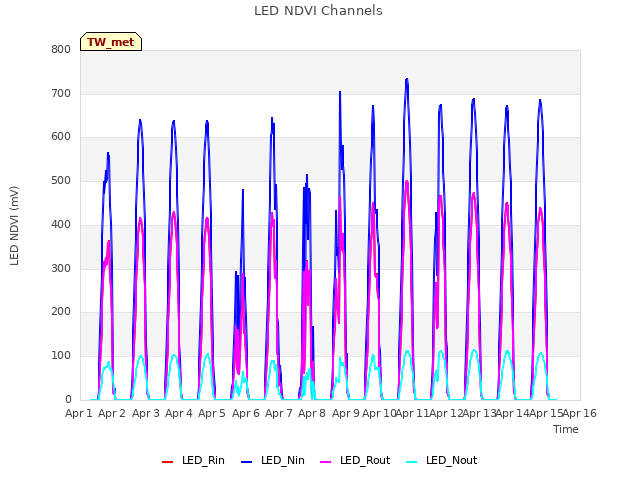Click the Apr 15 x-axis label

tap(546, 413)
